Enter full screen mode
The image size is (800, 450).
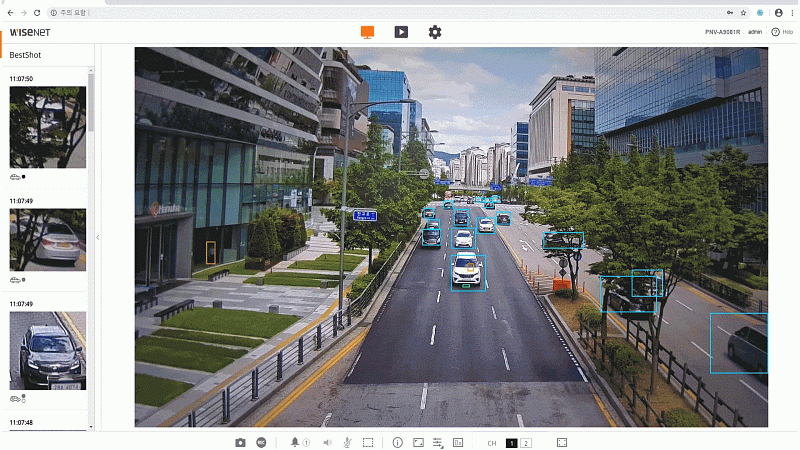[x=562, y=442]
